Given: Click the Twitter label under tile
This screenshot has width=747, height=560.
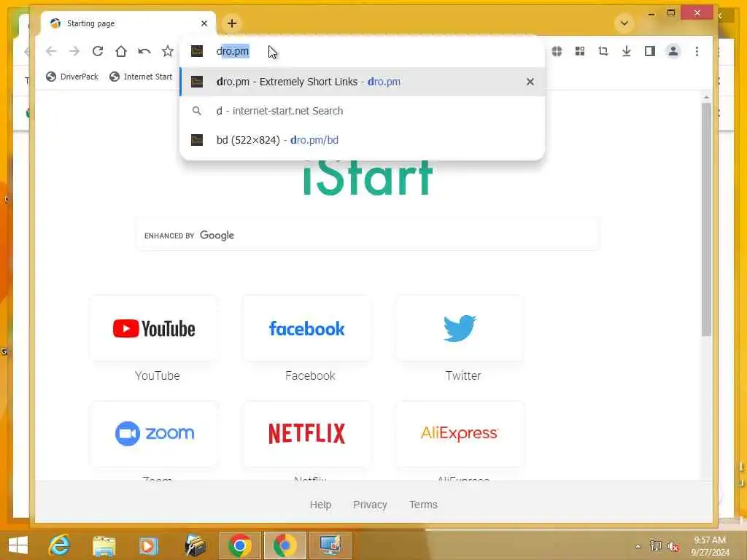Looking at the screenshot, I should pos(463,376).
